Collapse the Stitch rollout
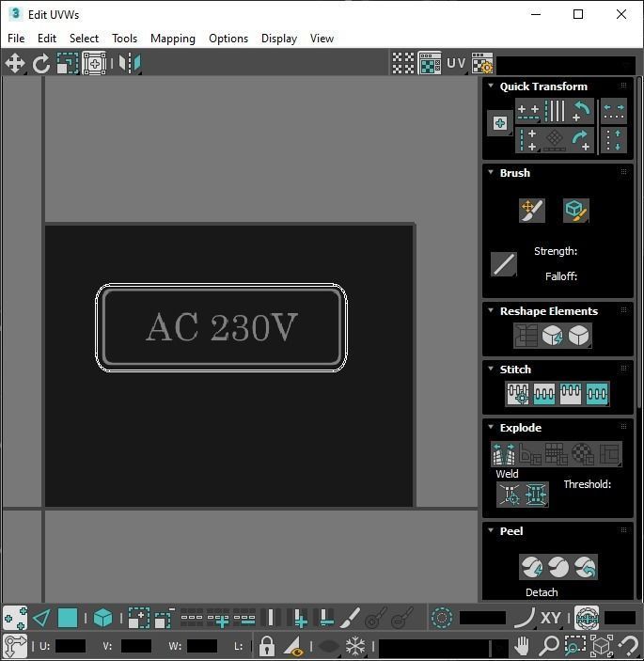The height and width of the screenshot is (661, 644). 491,369
